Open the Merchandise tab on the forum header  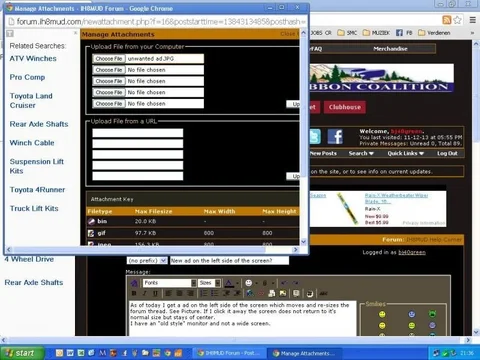click(x=390, y=49)
